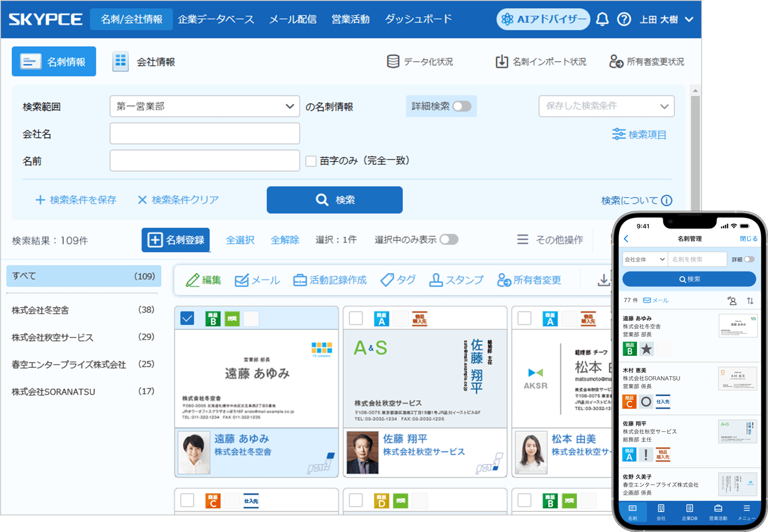This screenshot has height=532, width=768.
Task: Click 全選択 link
Action: pos(240,240)
